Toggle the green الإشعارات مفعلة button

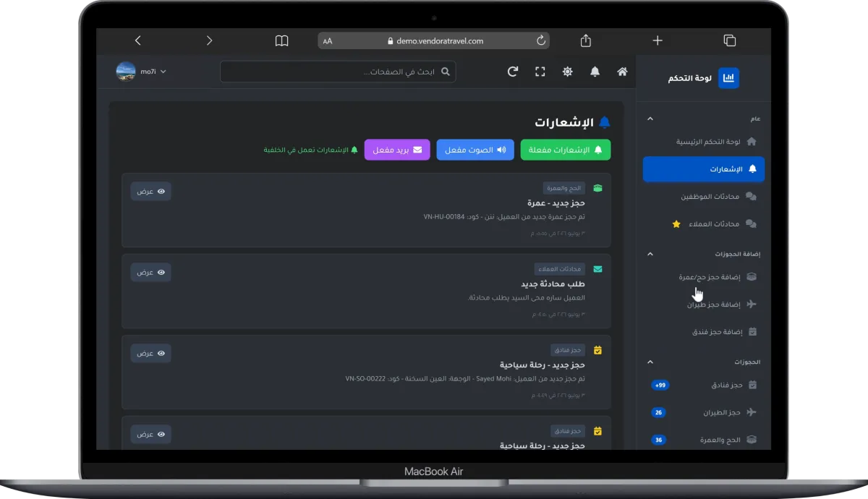coord(566,150)
